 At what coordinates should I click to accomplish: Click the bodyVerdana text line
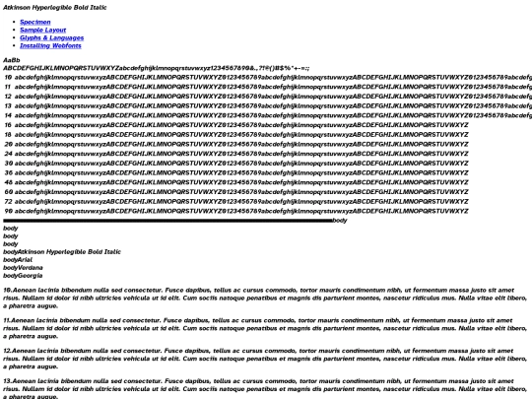pos(23,267)
